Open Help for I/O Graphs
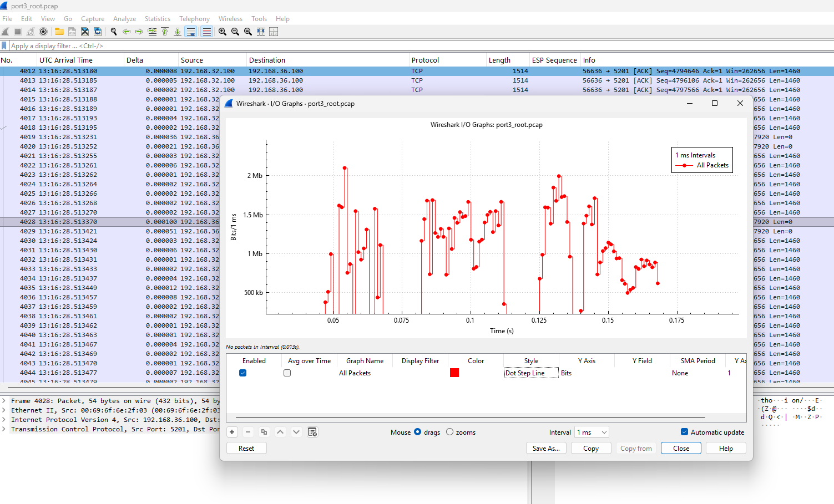834x504 pixels. click(x=726, y=448)
